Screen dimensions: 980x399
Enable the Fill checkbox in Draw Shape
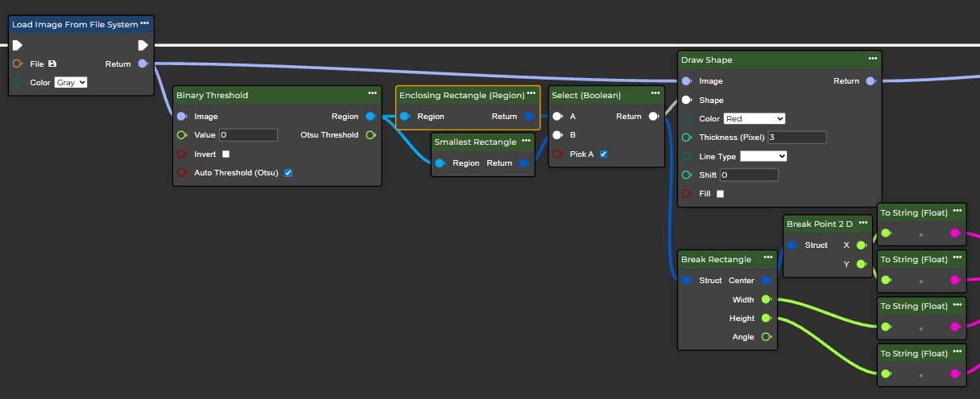(720, 194)
